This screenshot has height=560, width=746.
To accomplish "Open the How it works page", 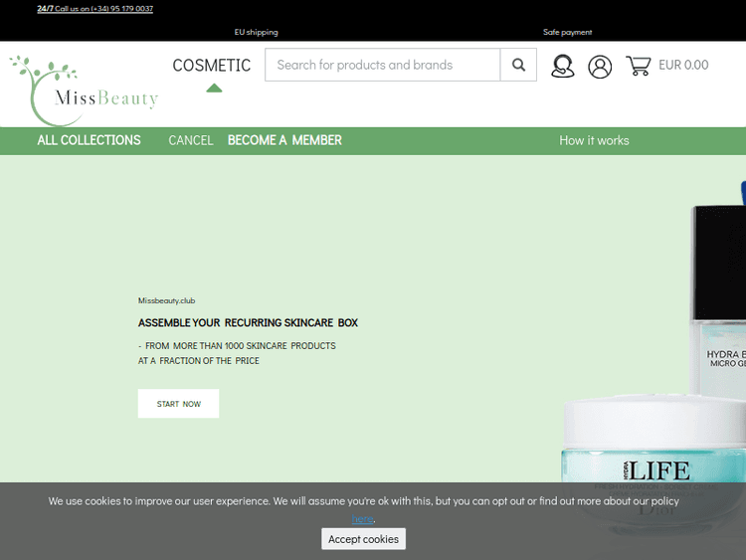I will (x=594, y=140).
